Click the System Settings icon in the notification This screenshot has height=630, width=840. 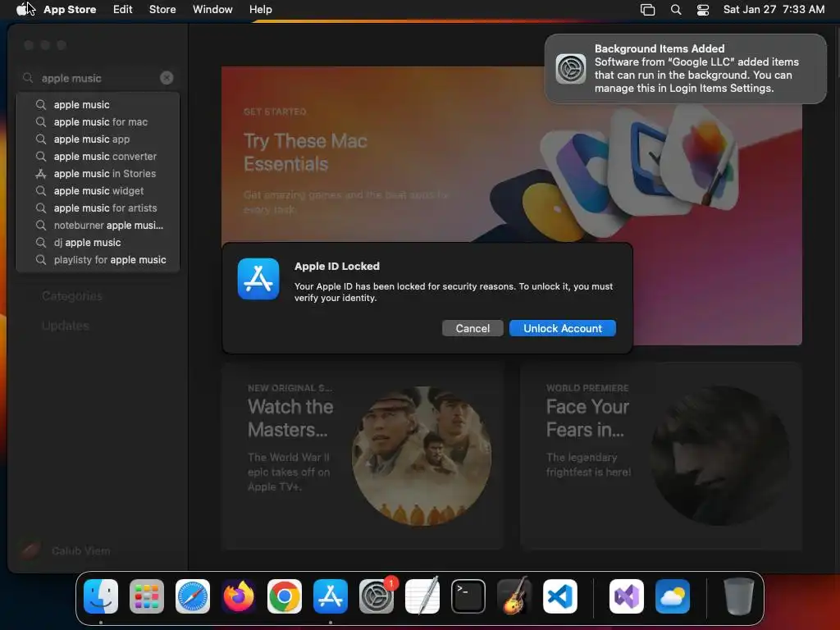(571, 69)
